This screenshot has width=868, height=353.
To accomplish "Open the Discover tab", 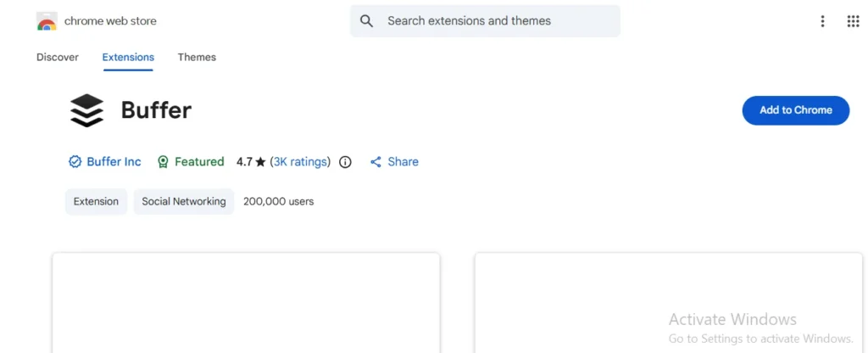I will click(58, 57).
